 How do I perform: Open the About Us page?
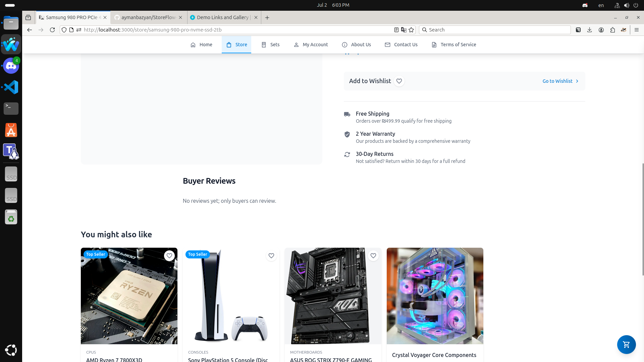pos(356,45)
